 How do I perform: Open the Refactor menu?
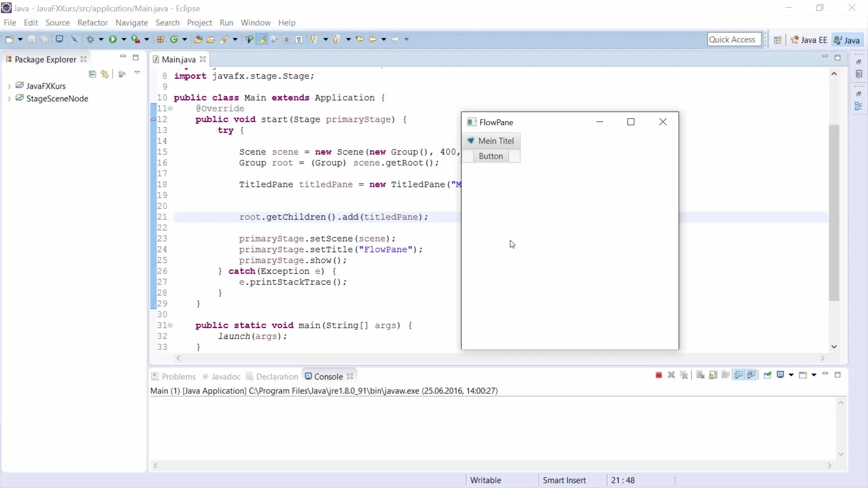[x=92, y=23]
